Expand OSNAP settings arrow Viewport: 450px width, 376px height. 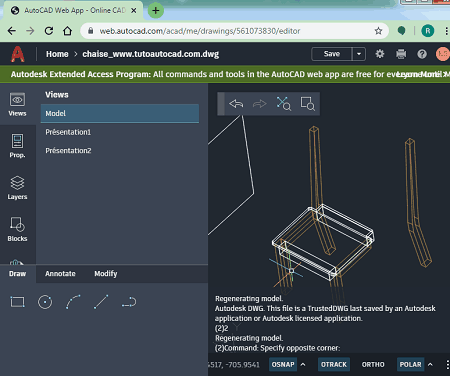(303, 364)
